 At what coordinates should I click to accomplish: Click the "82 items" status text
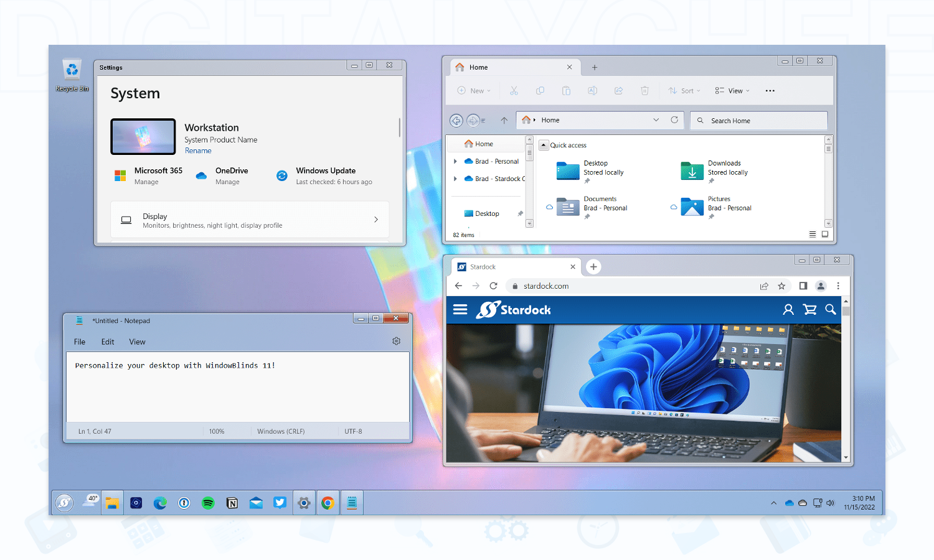[463, 235]
